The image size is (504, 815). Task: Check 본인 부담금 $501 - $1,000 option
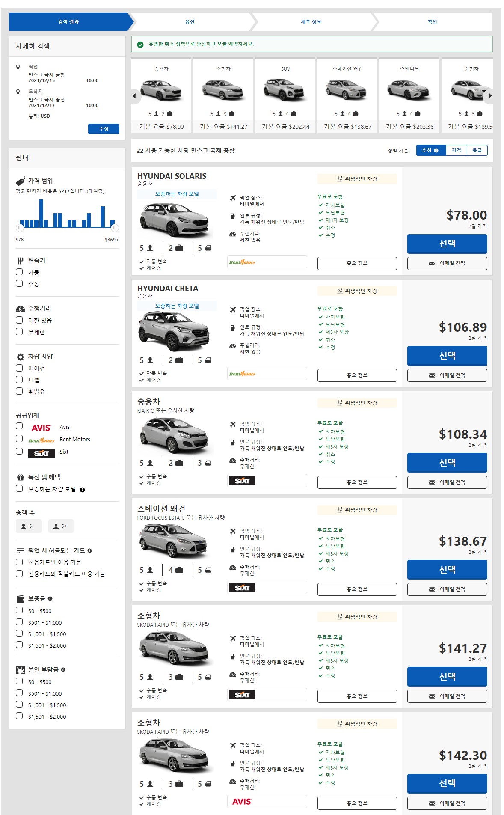[19, 693]
